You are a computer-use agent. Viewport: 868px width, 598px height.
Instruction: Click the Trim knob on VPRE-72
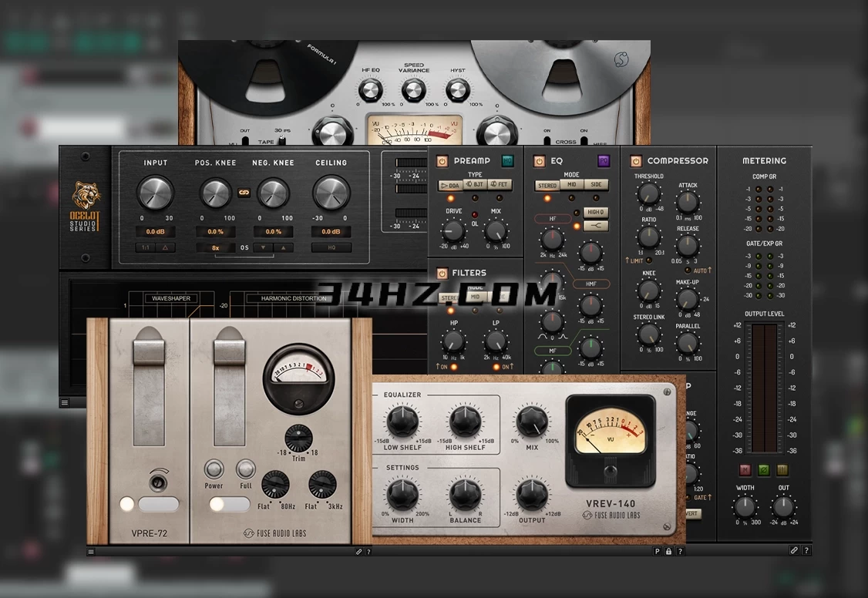(298, 438)
